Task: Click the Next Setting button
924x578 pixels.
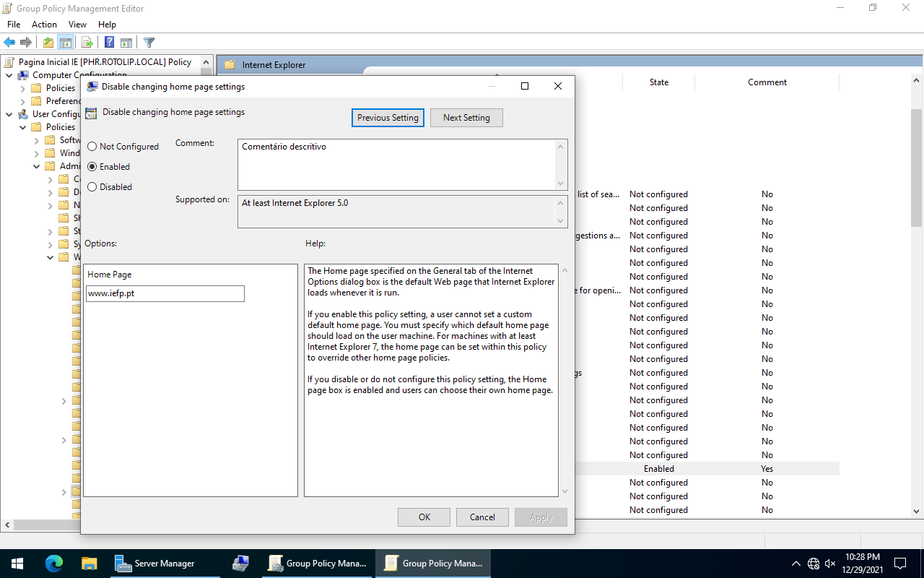Action: point(466,118)
